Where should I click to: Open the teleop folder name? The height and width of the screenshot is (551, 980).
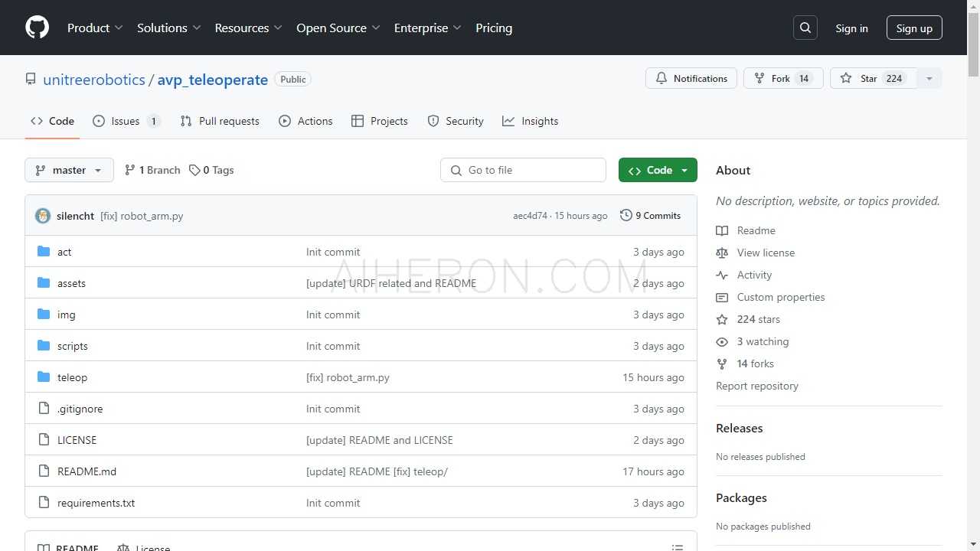click(x=72, y=377)
